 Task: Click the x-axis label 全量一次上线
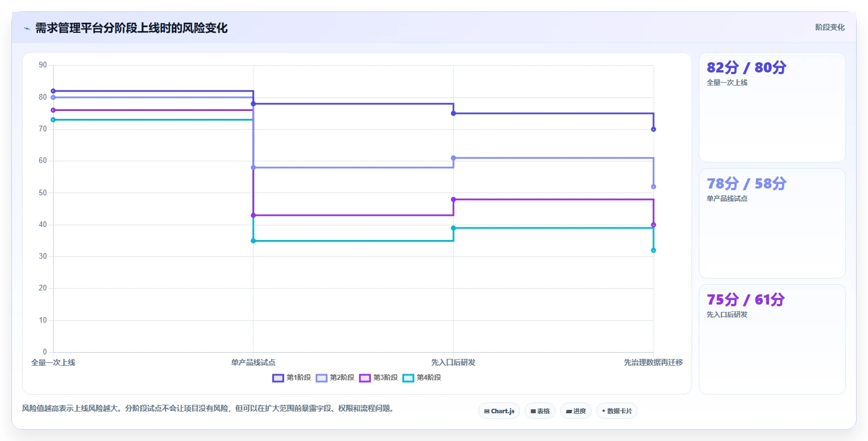pos(53,362)
